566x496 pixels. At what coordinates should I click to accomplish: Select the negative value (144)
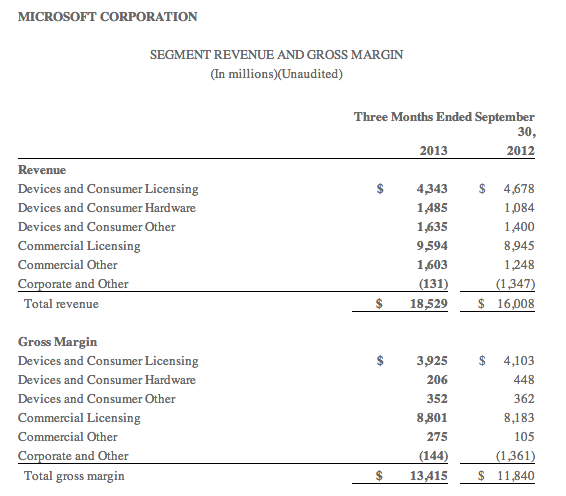[x=434, y=456]
